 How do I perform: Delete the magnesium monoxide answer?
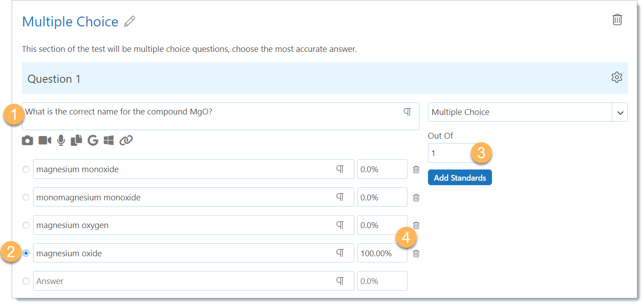tap(416, 169)
